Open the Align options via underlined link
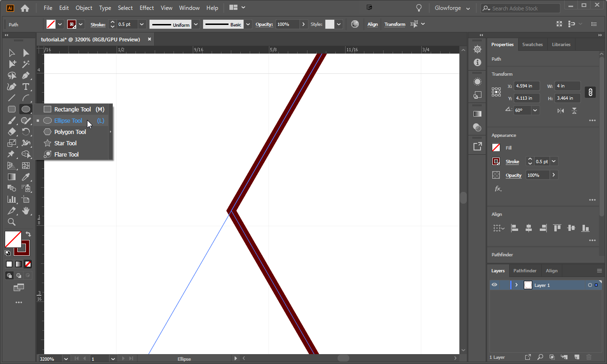The height and width of the screenshot is (364, 607). click(x=372, y=24)
